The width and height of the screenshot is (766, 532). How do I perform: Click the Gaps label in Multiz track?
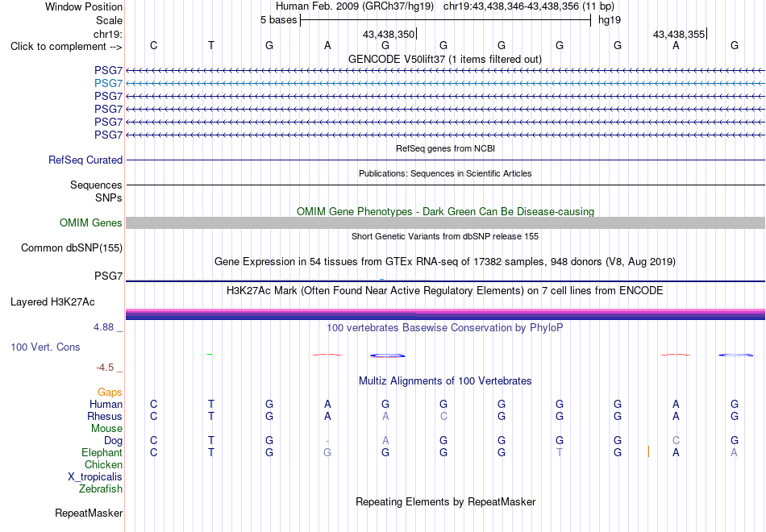tap(110, 393)
